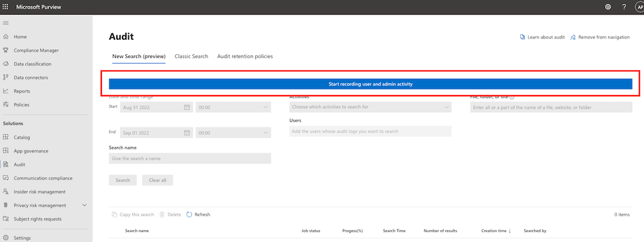Open the app launcher waffle icon
The height and width of the screenshot is (242, 644).
click(x=5, y=6)
